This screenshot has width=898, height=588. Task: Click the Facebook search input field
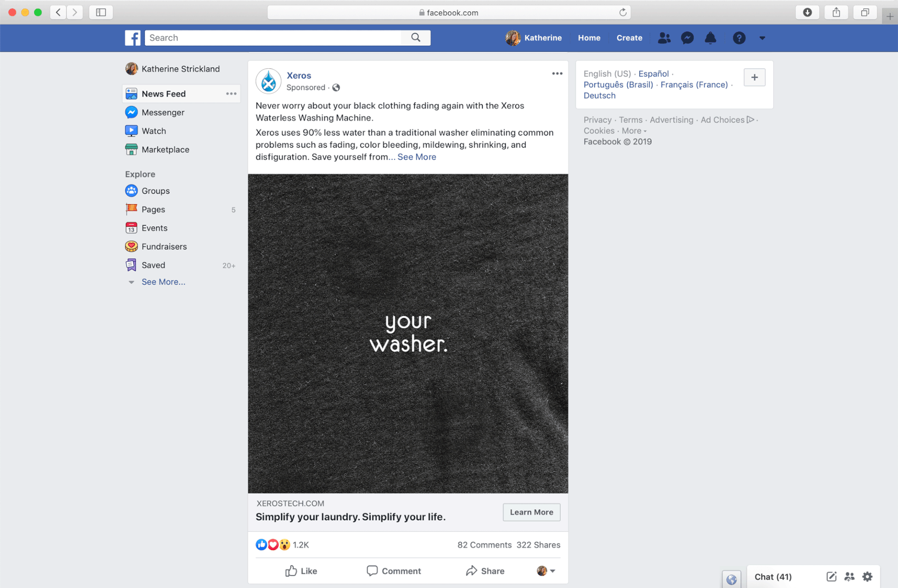(274, 38)
